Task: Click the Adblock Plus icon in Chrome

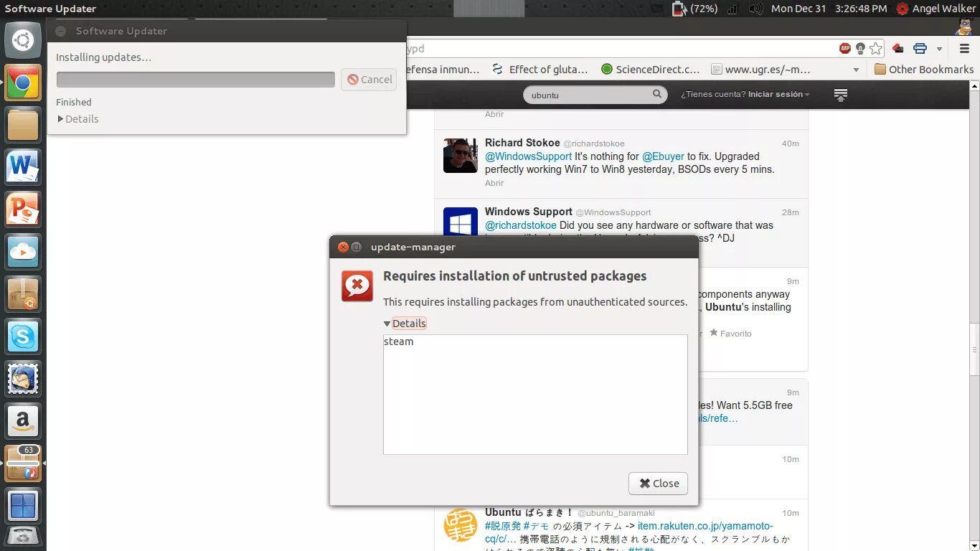Action: tap(845, 49)
